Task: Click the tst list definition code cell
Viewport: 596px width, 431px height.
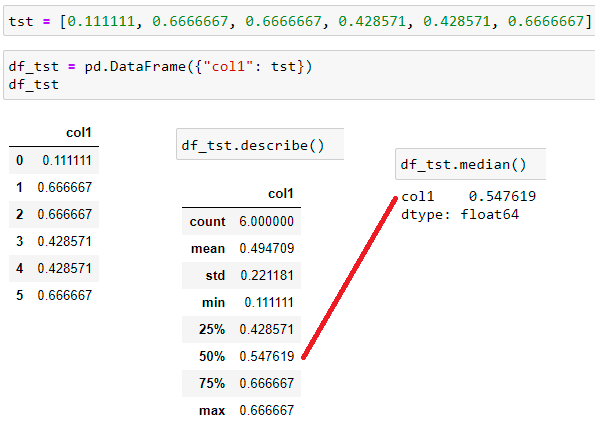Action: click(x=299, y=21)
